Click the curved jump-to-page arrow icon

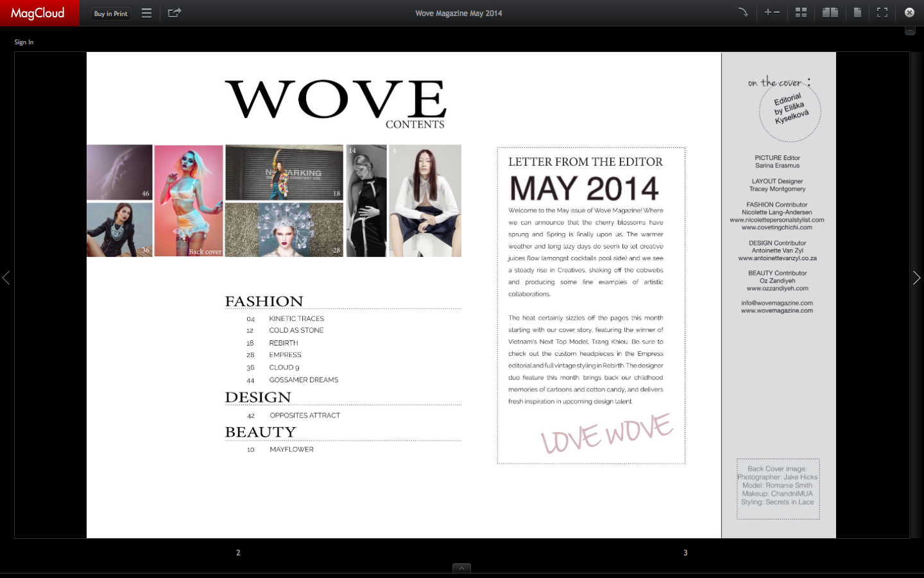pyautogui.click(x=743, y=12)
